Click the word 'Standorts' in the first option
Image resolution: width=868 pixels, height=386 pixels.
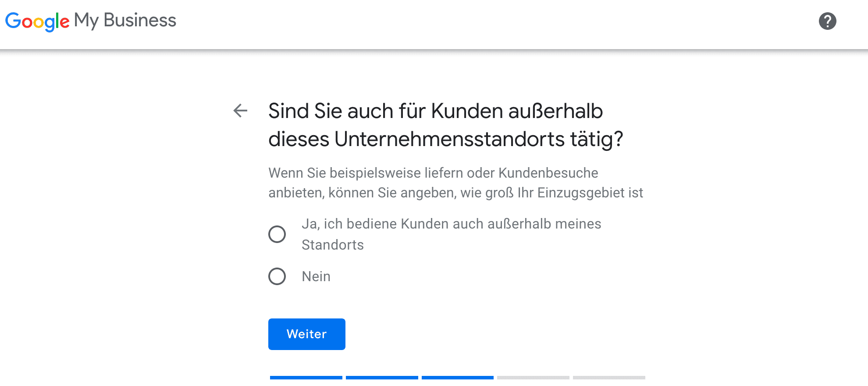(x=333, y=245)
